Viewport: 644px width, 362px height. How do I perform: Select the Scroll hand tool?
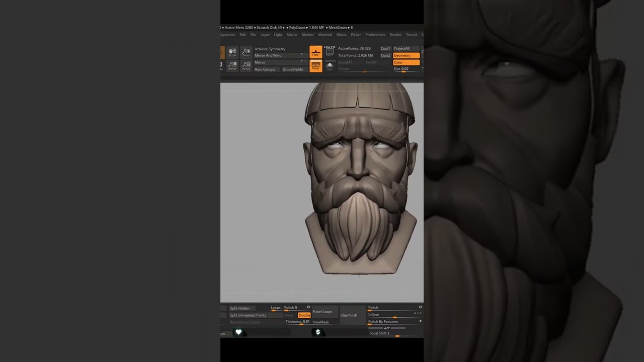(x=232, y=52)
